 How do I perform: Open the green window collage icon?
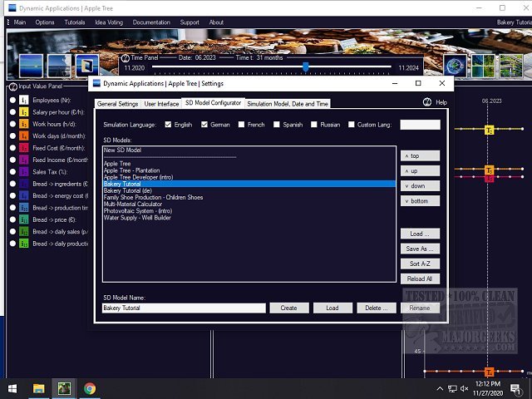483,66
